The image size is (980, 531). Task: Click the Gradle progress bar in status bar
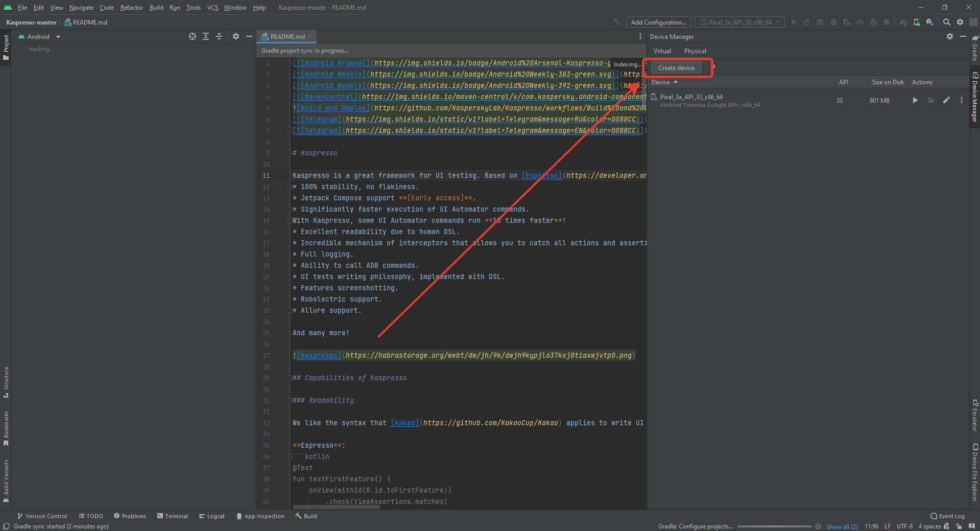pos(774,526)
